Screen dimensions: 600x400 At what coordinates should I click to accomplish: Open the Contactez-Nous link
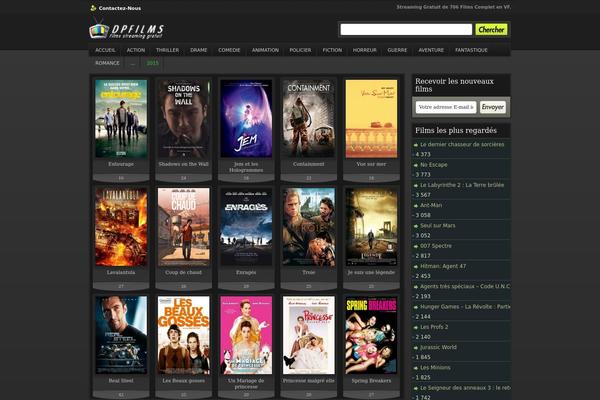[x=119, y=8]
